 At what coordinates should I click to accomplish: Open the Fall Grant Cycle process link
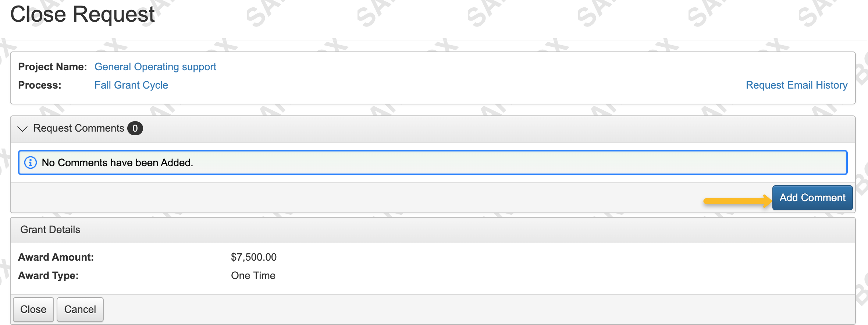pos(131,85)
